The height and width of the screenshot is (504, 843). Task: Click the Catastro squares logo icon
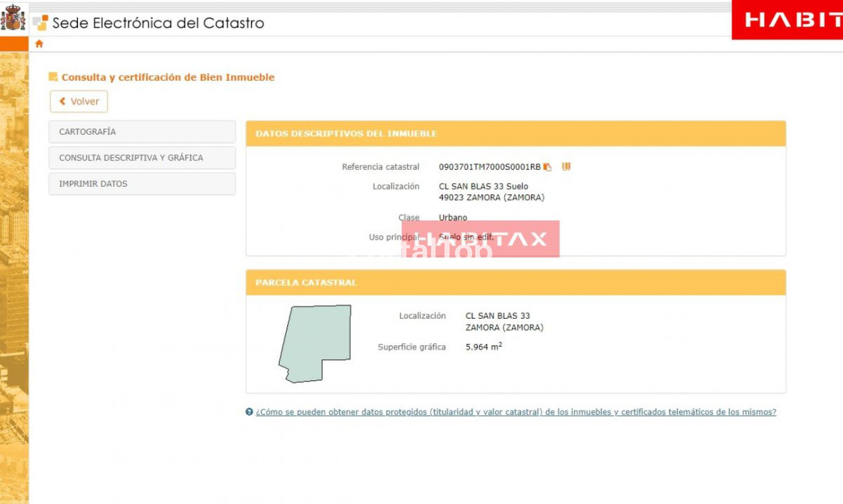[x=41, y=22]
